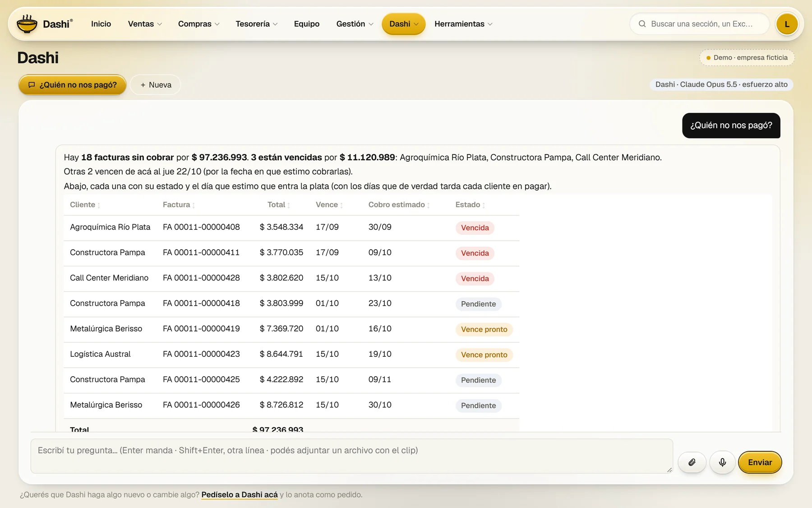The width and height of the screenshot is (812, 508).
Task: Select the '¿Quién no nos pagó?' conversation tab
Action: [x=73, y=85]
